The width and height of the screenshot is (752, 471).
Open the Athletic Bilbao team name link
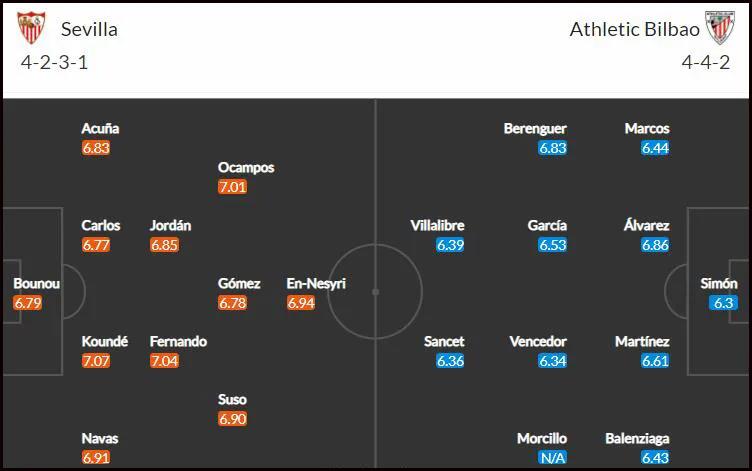(634, 30)
